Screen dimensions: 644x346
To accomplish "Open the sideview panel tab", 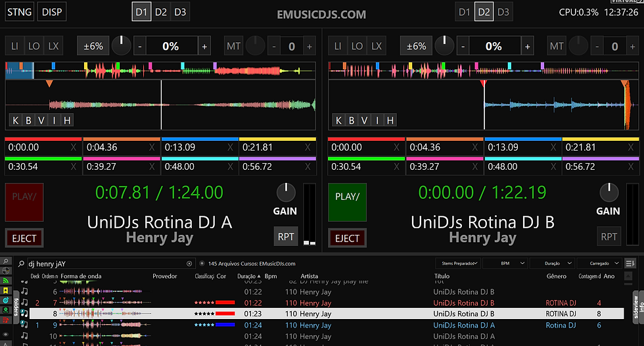I will 637,307.
